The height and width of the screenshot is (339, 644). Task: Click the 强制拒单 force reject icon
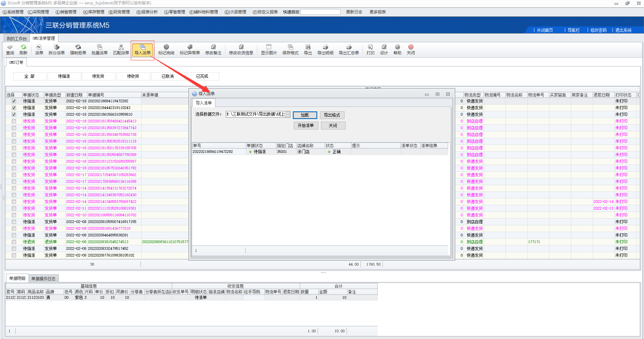78,50
